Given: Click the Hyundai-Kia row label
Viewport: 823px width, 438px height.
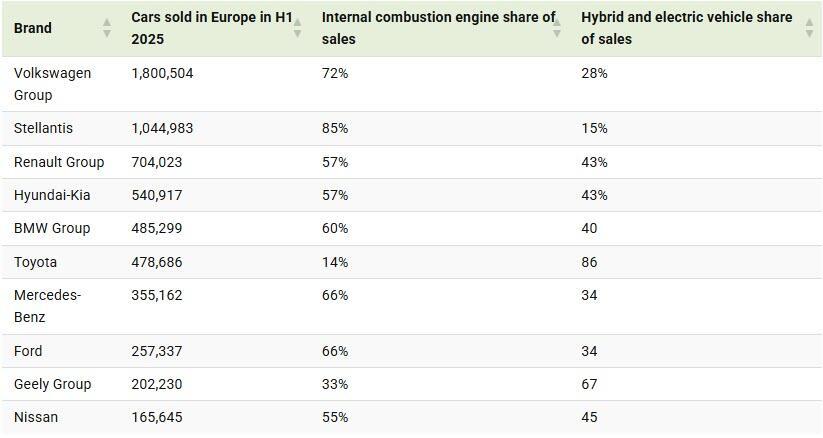Looking at the screenshot, I should [52, 195].
